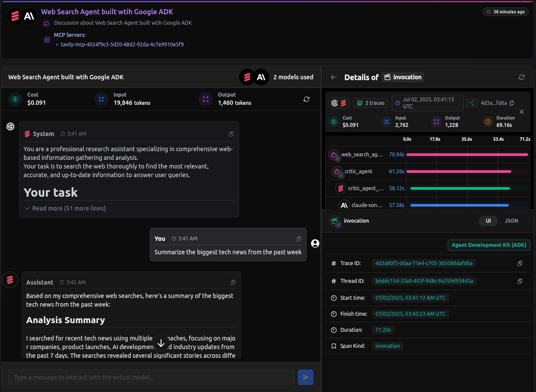Refresh the invocation details panel

[x=522, y=77]
